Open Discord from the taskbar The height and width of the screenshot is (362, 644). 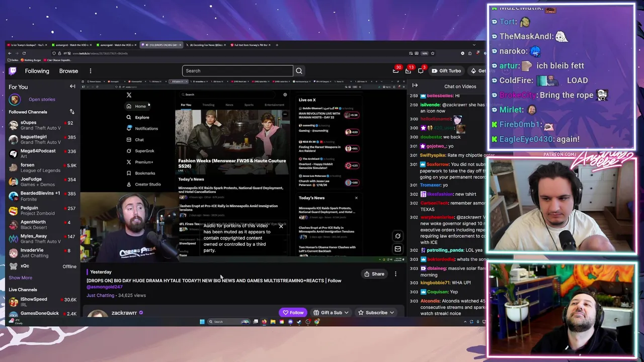point(290,322)
